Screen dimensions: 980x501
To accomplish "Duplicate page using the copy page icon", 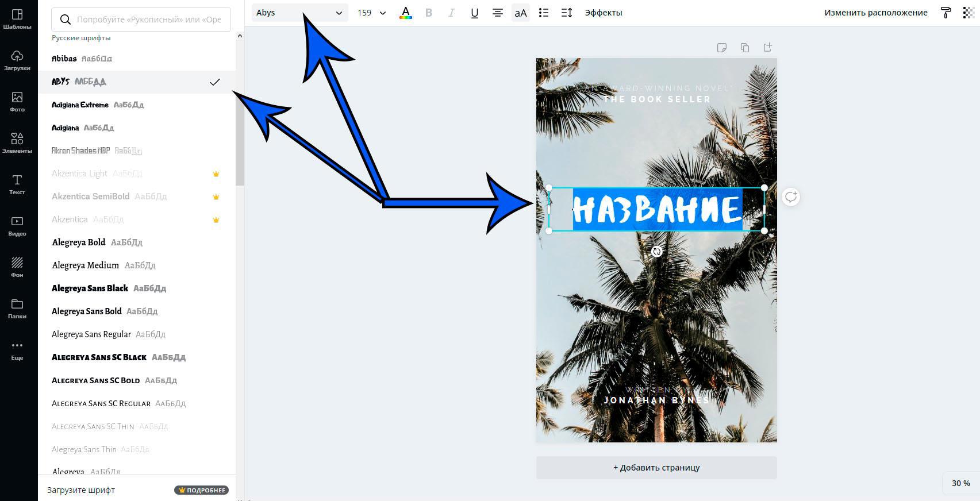I will click(745, 48).
